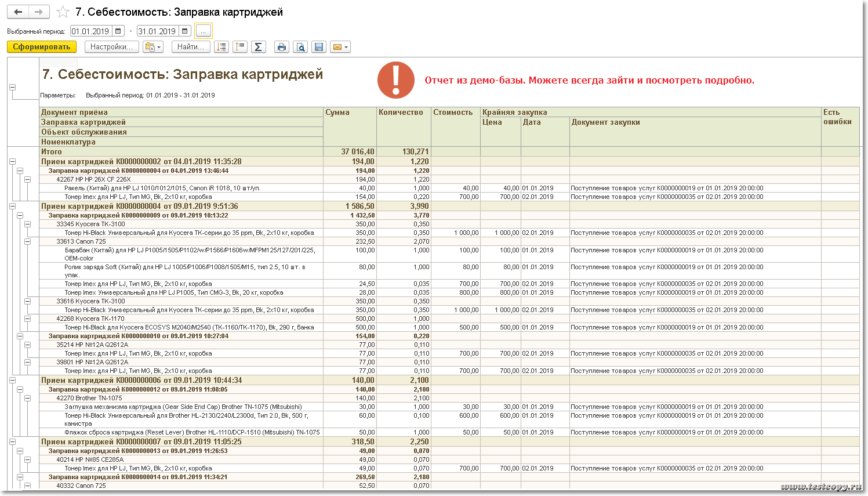Collapse all report groups icon

(240, 47)
